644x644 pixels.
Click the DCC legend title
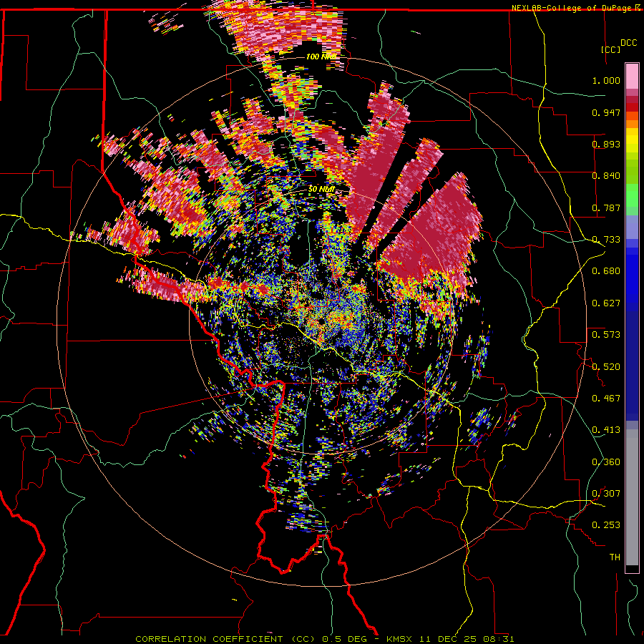628,43
